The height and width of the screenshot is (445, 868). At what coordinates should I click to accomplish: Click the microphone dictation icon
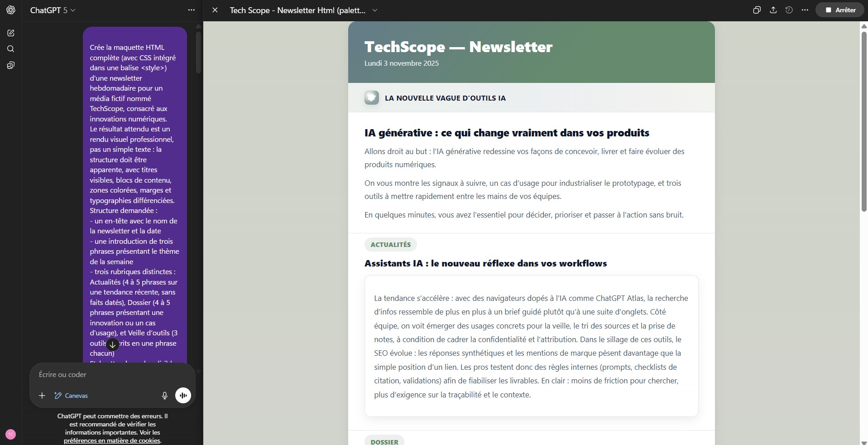pos(165,396)
